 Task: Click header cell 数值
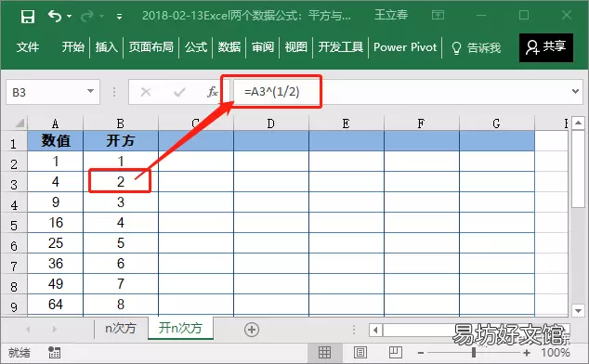point(55,141)
